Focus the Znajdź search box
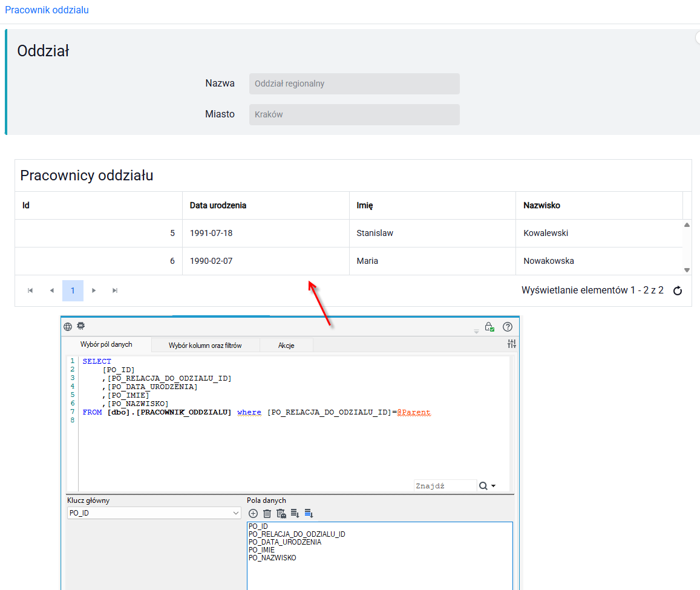This screenshot has width=700, height=590. pyautogui.click(x=445, y=486)
